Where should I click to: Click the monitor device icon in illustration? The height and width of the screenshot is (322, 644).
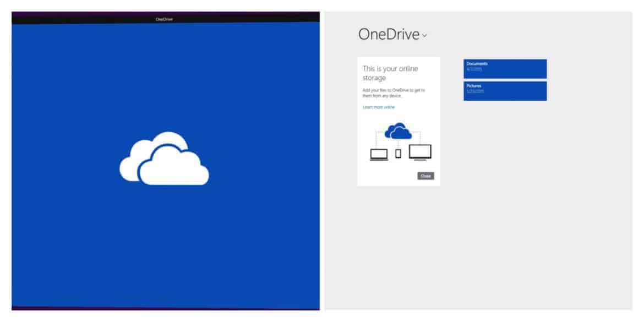(x=420, y=152)
